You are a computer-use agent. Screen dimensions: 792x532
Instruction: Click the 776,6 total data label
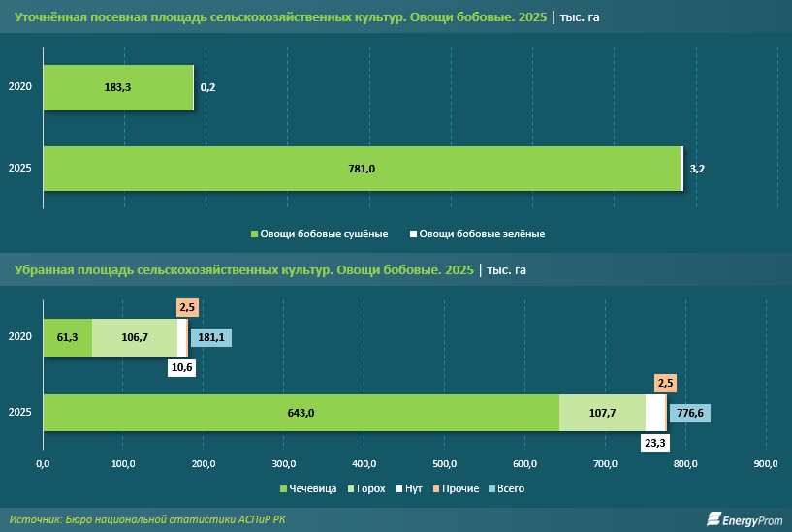(x=689, y=413)
